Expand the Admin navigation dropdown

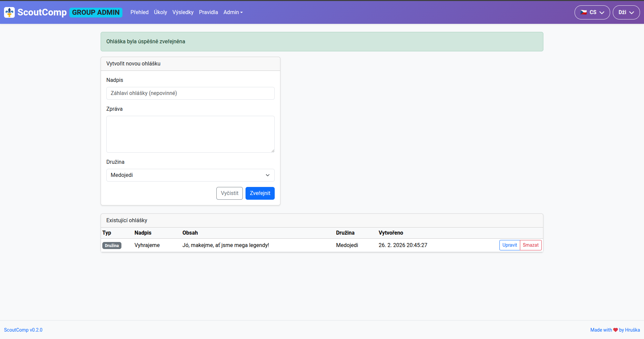point(233,12)
